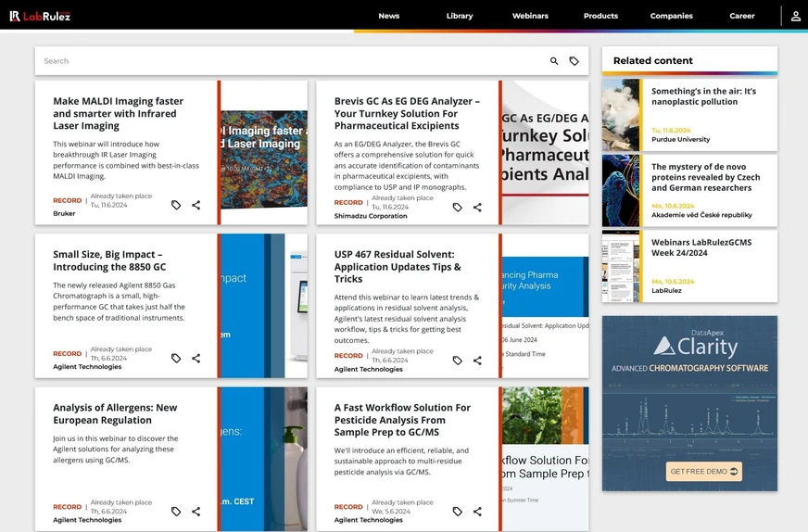
Task: Open the Products menu
Action: pyautogui.click(x=600, y=16)
